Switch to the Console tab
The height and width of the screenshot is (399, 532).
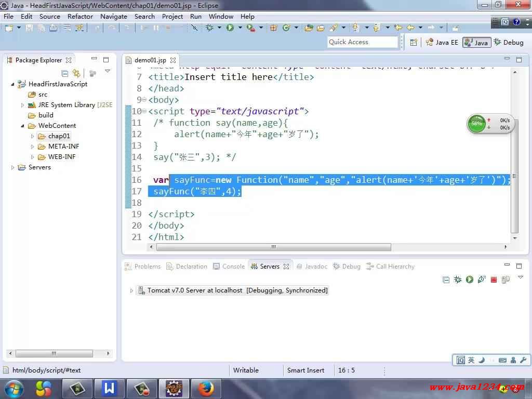(233, 267)
